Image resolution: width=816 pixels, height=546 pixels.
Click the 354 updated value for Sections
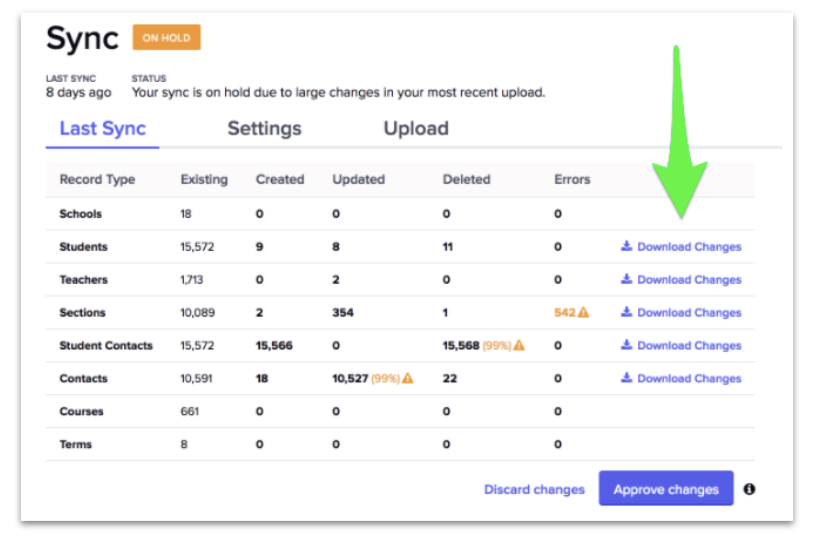click(x=343, y=312)
